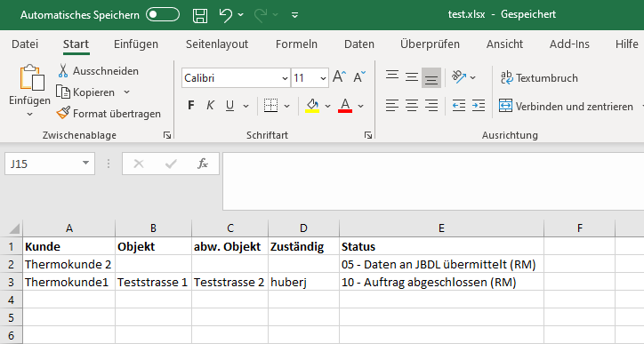Align text right horizontally

431,106
